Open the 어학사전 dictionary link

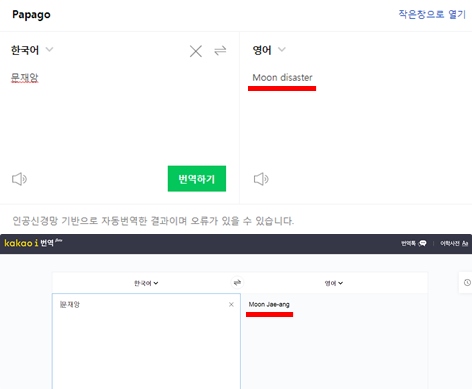pyautogui.click(x=454, y=243)
